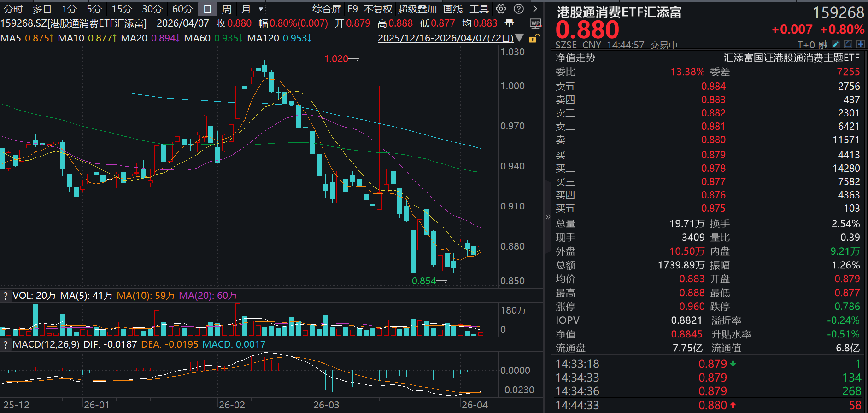This screenshot has height=413, width=868.
Task: Open chart settings gear icon
Action: click(501, 9)
